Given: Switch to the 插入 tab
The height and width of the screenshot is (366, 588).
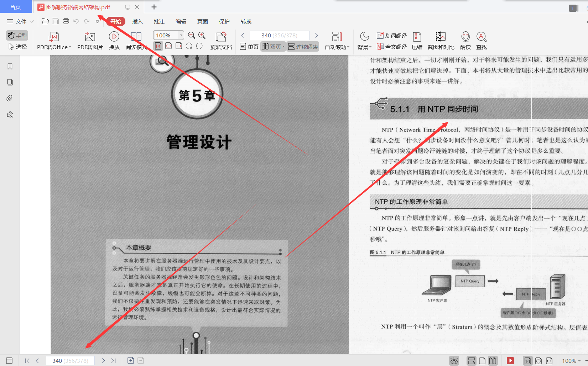Looking at the screenshot, I should [x=137, y=21].
